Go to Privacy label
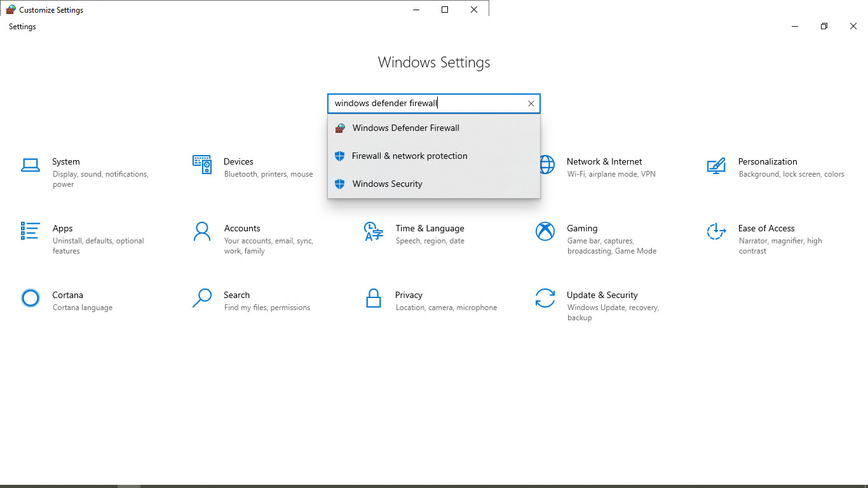 point(409,295)
